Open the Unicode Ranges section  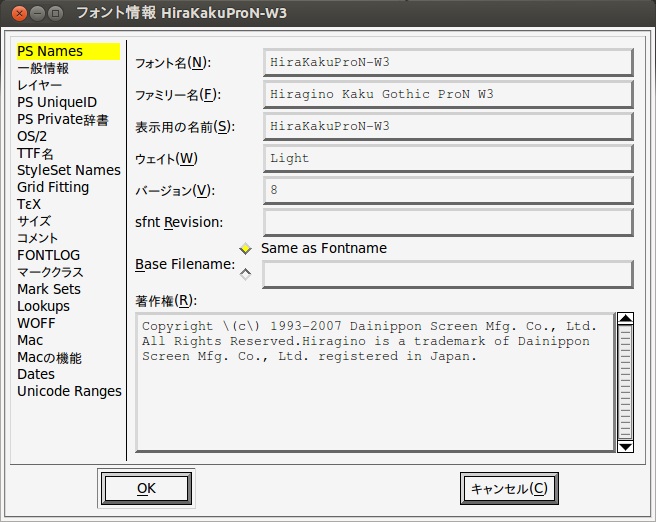coord(69,392)
